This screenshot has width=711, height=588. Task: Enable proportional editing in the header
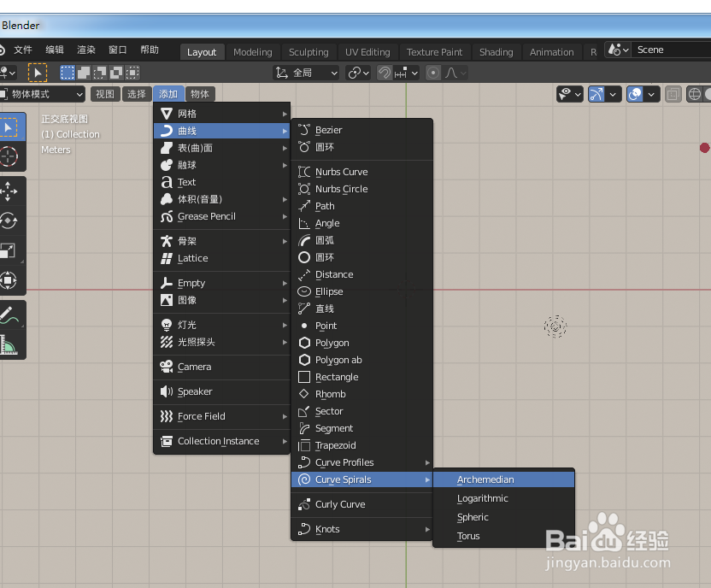[433, 72]
